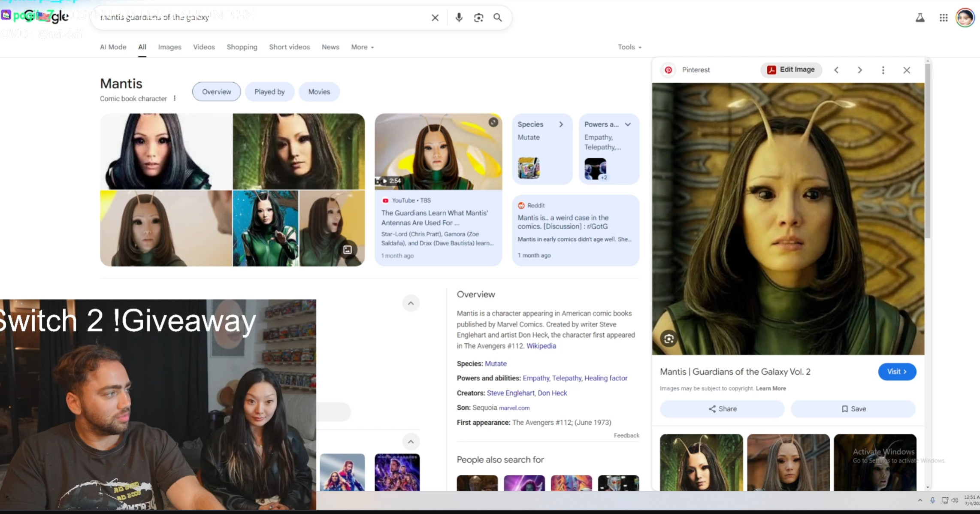The height and width of the screenshot is (514, 980).
Task: Click the image preview panel scrollbar
Action: pos(928,150)
